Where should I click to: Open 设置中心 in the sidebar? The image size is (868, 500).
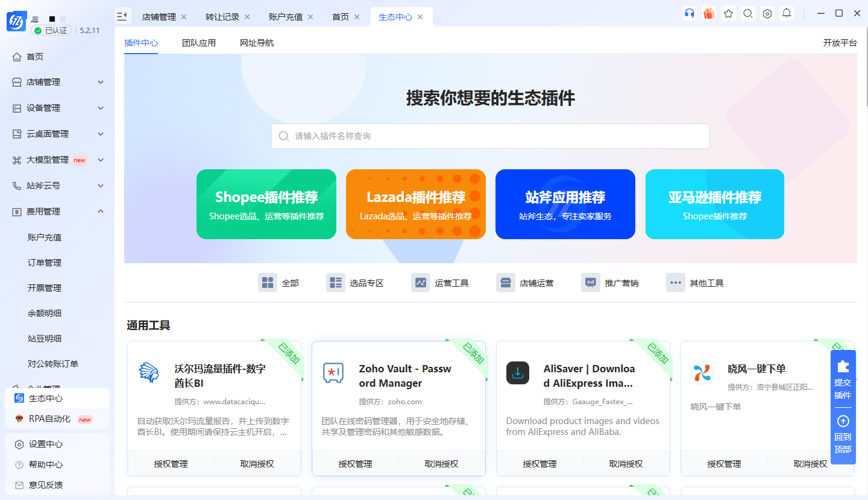tap(57, 444)
